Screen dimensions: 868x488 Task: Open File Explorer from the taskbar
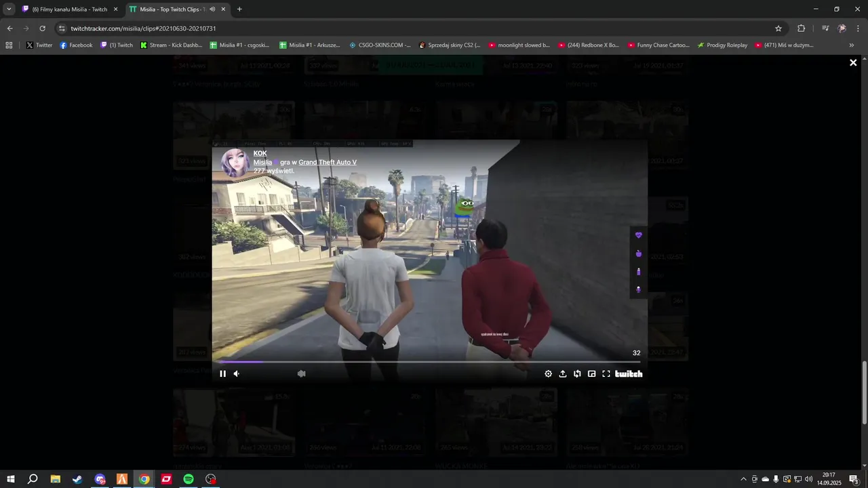point(55,479)
